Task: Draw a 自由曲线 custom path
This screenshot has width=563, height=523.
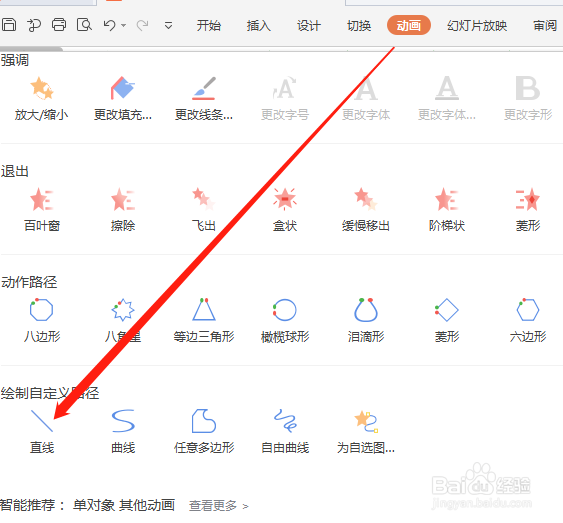Action: [x=285, y=431]
